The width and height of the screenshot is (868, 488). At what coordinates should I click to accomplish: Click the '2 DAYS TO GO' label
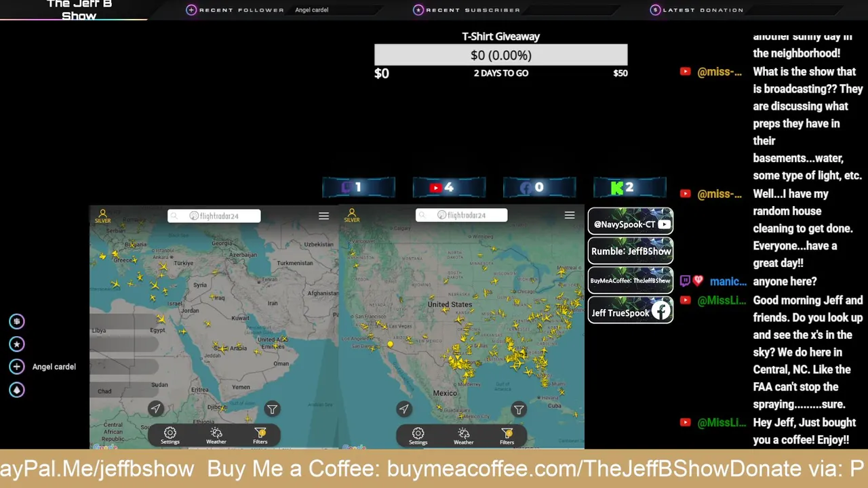[501, 73]
